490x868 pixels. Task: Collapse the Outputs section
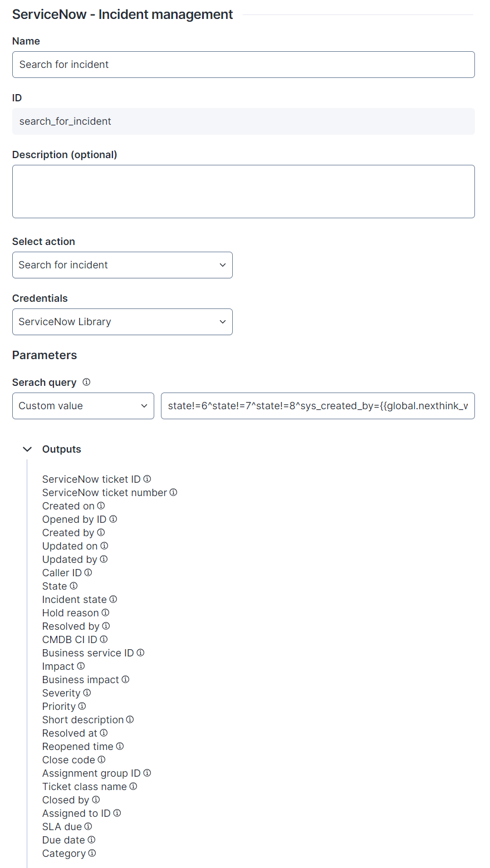click(x=27, y=449)
